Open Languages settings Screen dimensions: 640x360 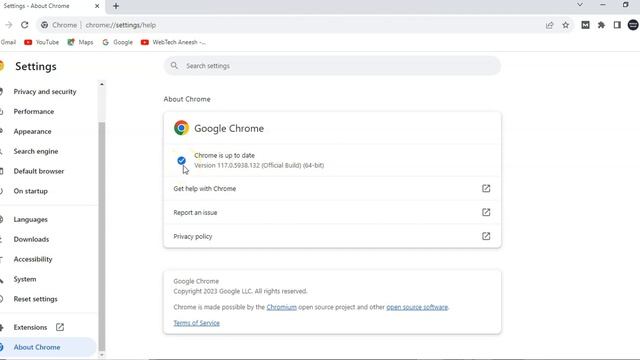click(x=30, y=220)
